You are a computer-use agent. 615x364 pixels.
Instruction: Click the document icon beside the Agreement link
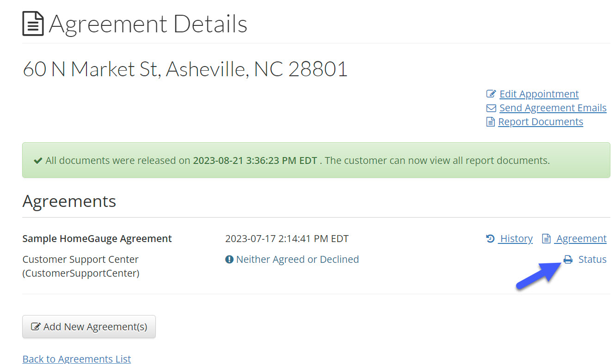click(x=547, y=239)
